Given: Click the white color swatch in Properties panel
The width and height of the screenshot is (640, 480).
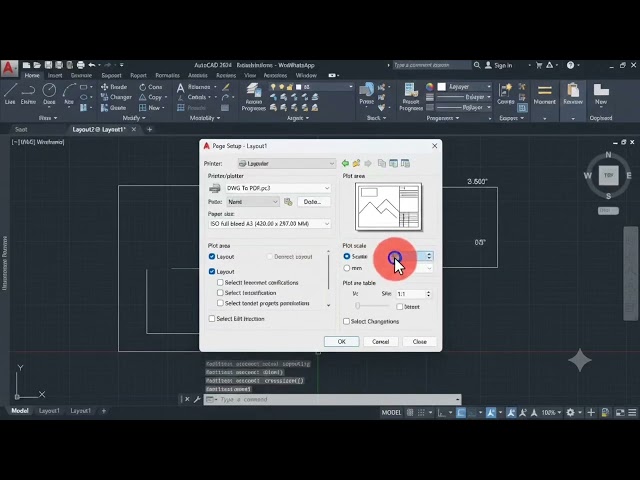Looking at the screenshot, I should [x=442, y=87].
